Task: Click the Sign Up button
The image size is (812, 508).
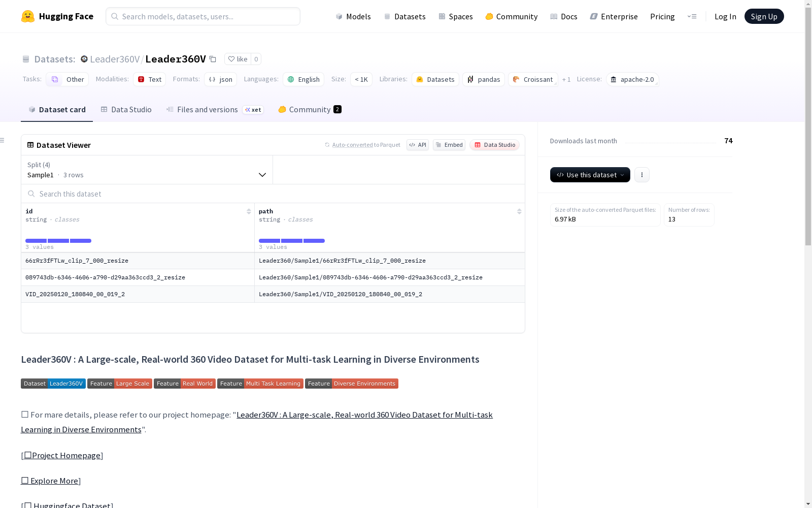Action: point(764,16)
